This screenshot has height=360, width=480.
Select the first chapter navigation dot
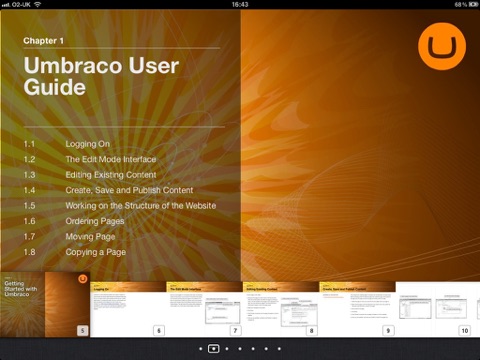(200, 349)
